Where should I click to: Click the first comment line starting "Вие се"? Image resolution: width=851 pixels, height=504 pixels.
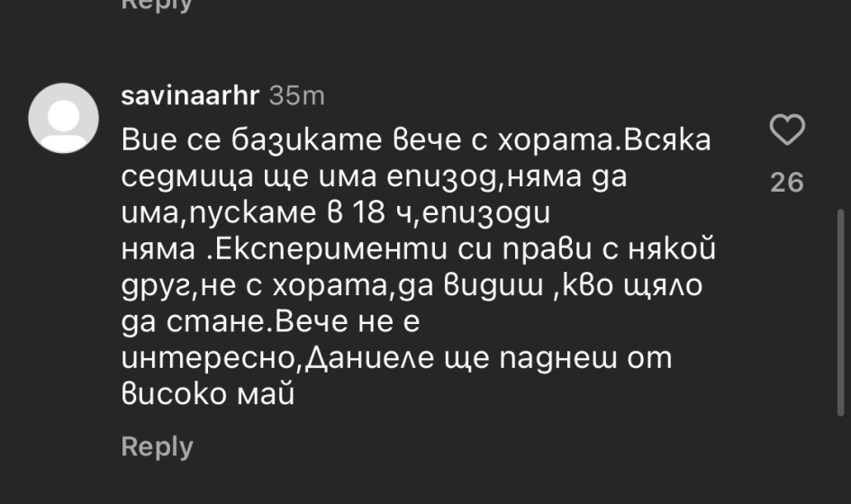(x=415, y=140)
